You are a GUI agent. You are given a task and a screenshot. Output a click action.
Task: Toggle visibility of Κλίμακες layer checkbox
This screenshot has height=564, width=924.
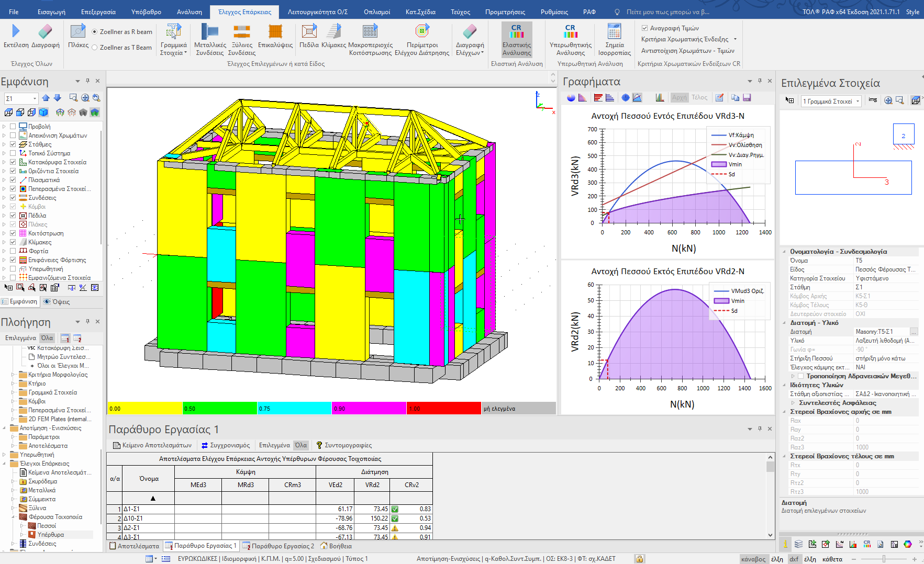[x=13, y=242]
